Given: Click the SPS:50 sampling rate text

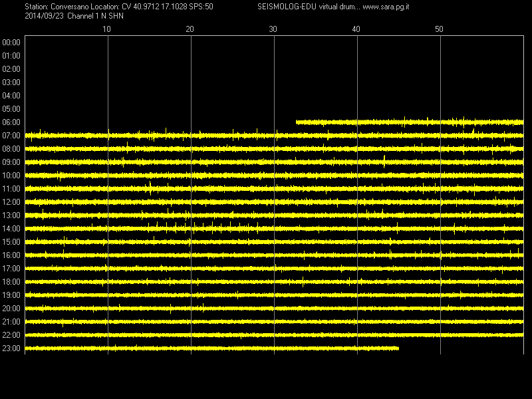Looking at the screenshot, I should point(201,7).
